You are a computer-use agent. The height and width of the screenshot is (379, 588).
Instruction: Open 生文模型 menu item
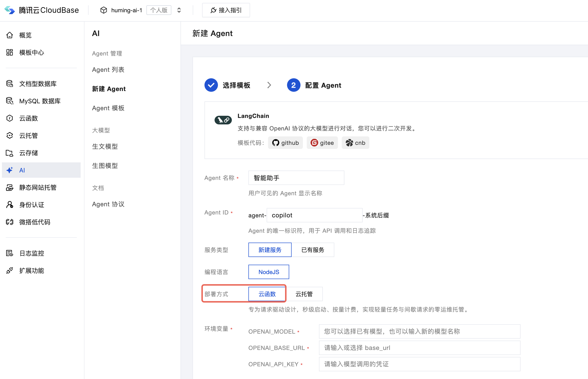tap(105, 147)
